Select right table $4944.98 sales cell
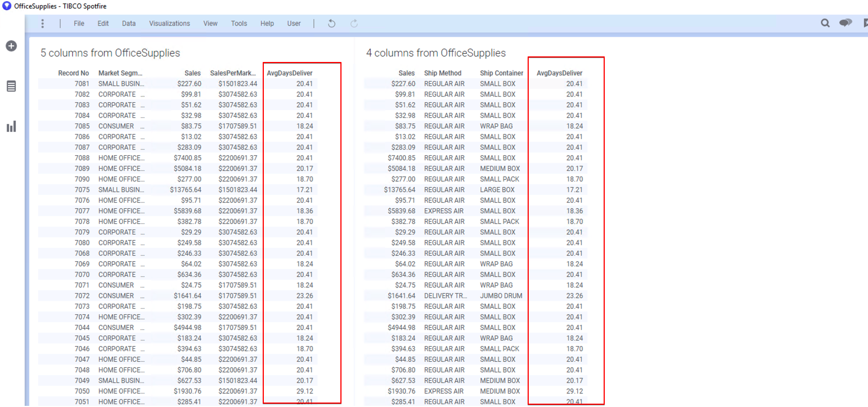The height and width of the screenshot is (407, 868). [401, 328]
